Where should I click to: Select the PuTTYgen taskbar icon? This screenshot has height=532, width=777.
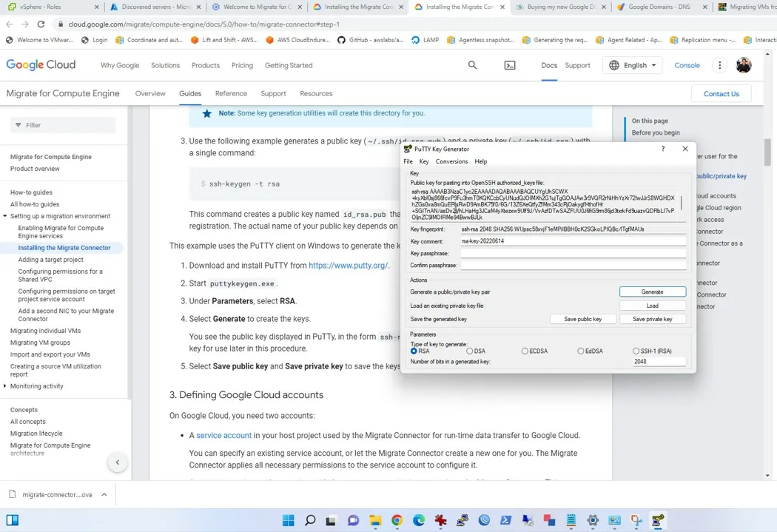658,520
